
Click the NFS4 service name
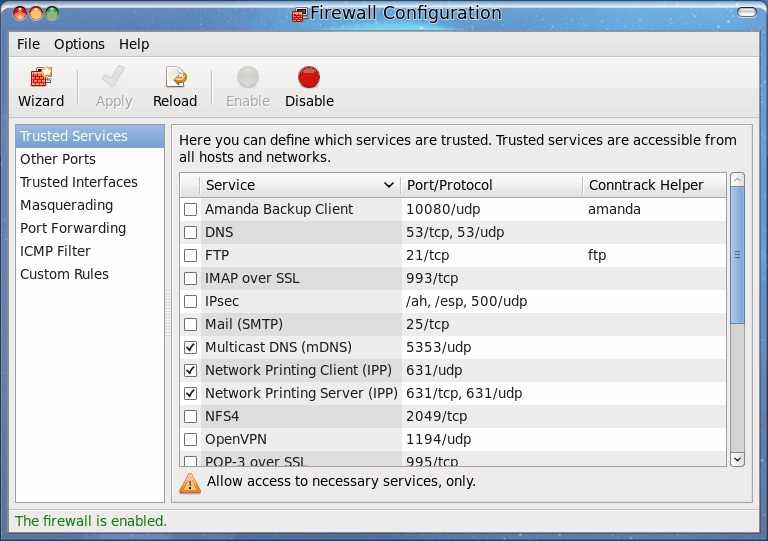point(222,417)
